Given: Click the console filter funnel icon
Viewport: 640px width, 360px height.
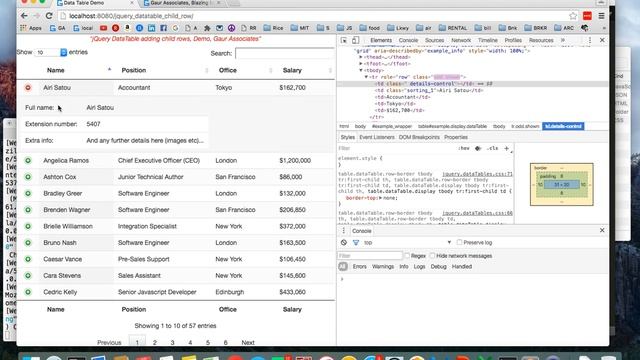Looking at the screenshot, I should (356, 242).
